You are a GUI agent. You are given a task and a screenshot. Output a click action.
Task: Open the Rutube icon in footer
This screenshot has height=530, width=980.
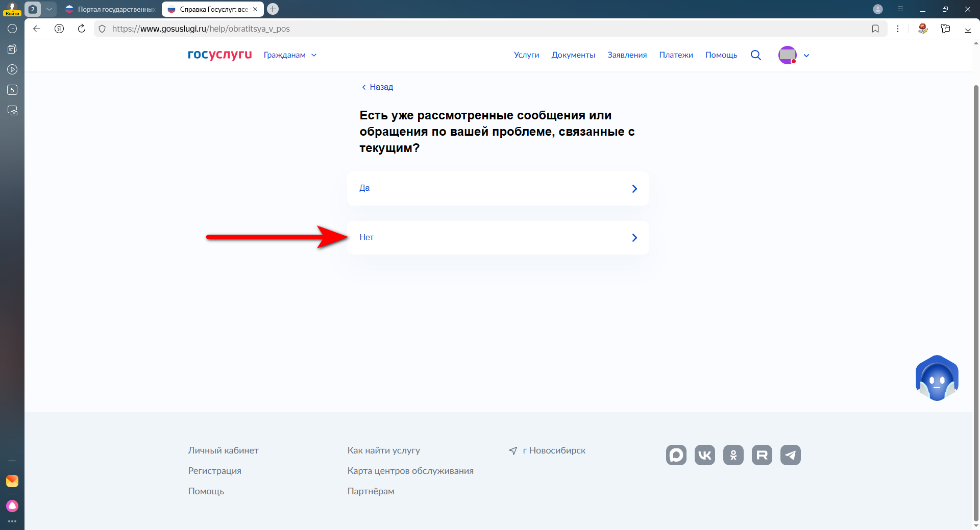coord(762,455)
